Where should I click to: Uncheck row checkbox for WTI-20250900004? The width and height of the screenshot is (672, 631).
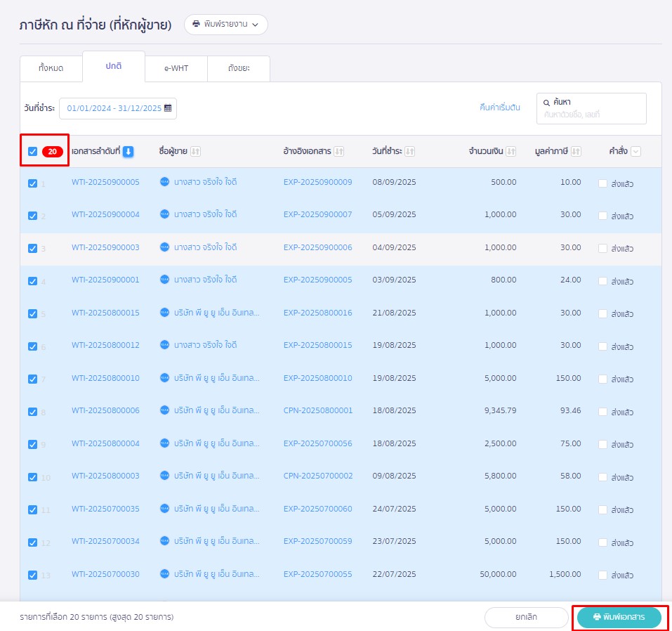click(x=32, y=216)
